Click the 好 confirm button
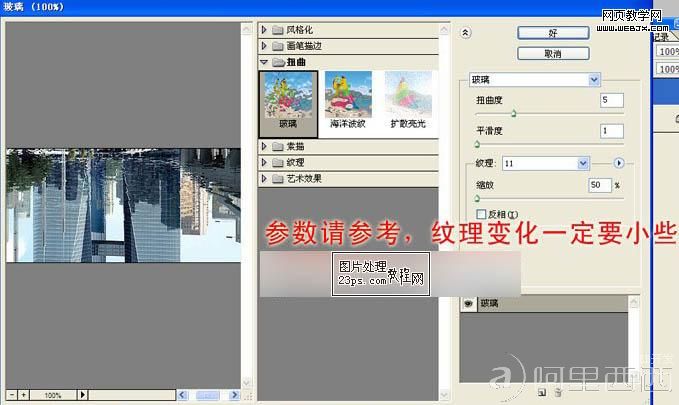679x405 pixels. click(x=553, y=33)
